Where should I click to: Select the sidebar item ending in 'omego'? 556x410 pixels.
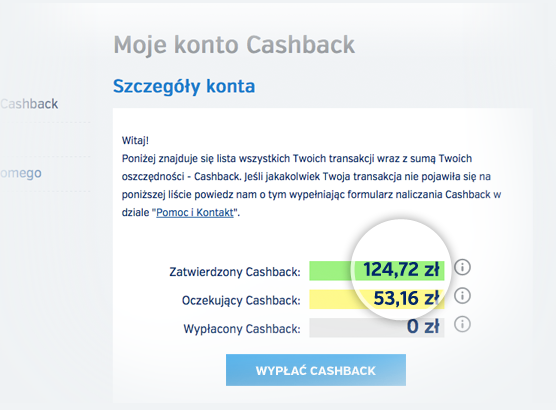click(x=21, y=173)
